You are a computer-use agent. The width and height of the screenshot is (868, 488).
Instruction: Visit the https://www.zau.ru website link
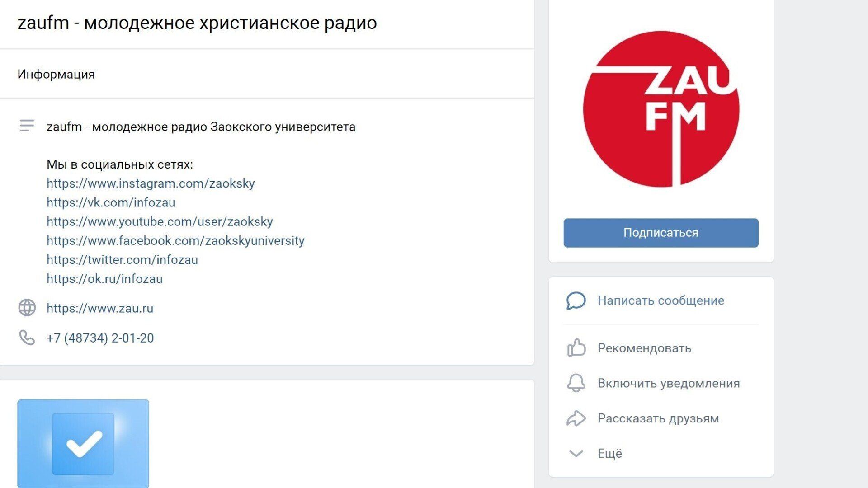(100, 308)
